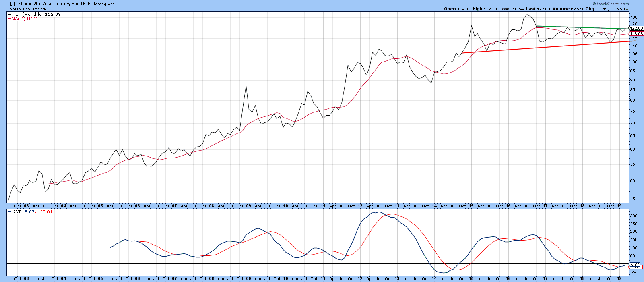
Task: Click the bold TLT ticker symbol in header
Action: click(11, 4)
